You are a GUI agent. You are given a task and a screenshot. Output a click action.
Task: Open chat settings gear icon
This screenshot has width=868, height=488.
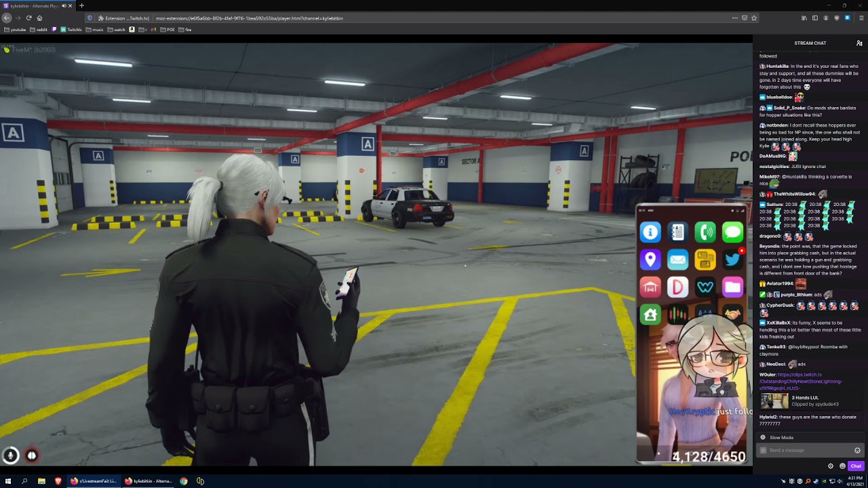coord(831,466)
